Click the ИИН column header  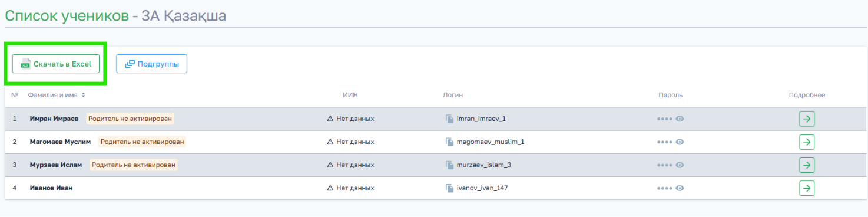point(350,95)
